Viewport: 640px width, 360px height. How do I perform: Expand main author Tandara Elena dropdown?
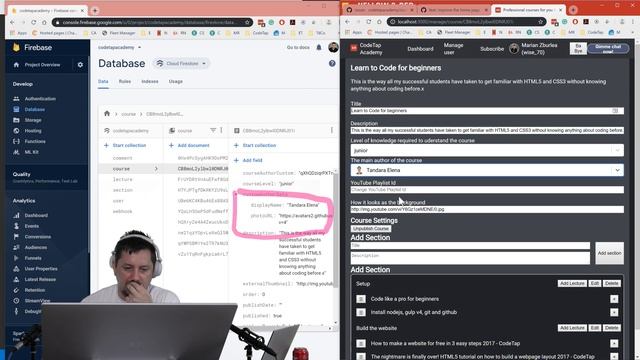pos(617,170)
